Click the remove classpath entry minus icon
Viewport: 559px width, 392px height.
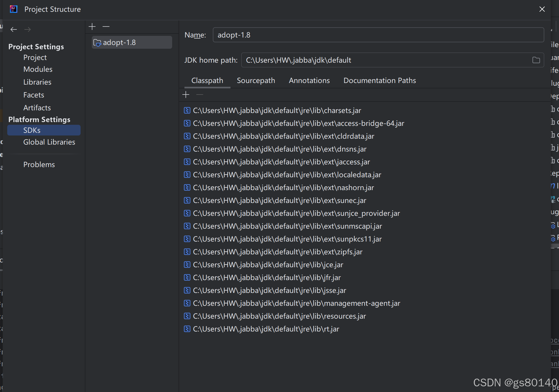click(200, 95)
